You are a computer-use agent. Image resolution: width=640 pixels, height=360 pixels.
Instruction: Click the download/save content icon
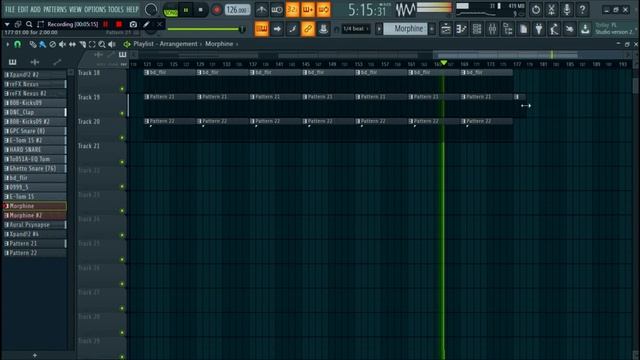tap(585, 29)
